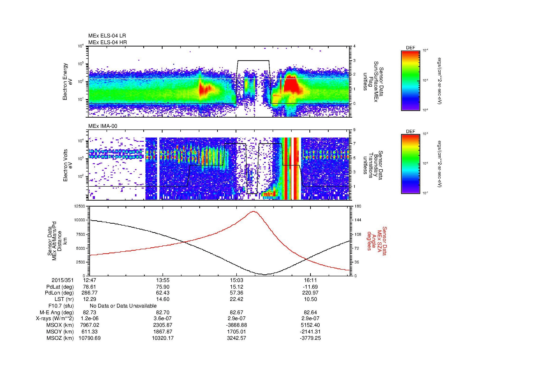
Task: Select the 'MEx IMA-00' panel title
Action: (x=103, y=126)
